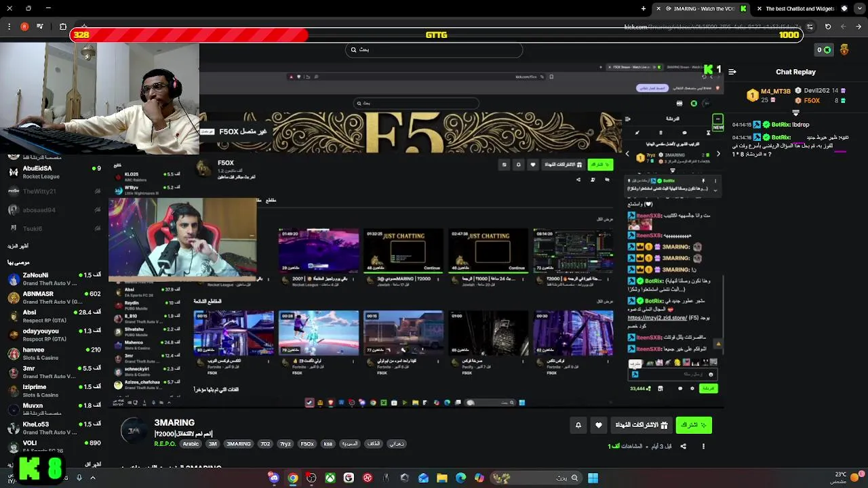The width and height of the screenshot is (868, 488).
Task: Share the video with share icon
Action: point(683,446)
